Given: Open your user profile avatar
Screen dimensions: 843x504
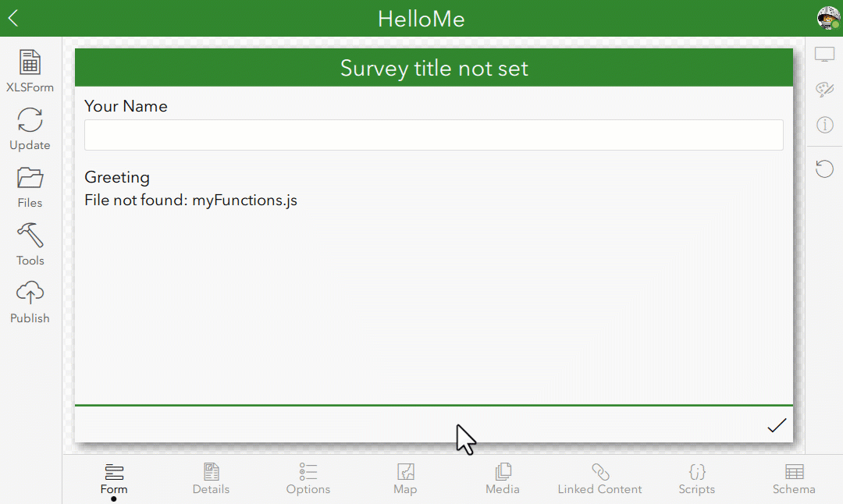Looking at the screenshot, I should tap(827, 17).
